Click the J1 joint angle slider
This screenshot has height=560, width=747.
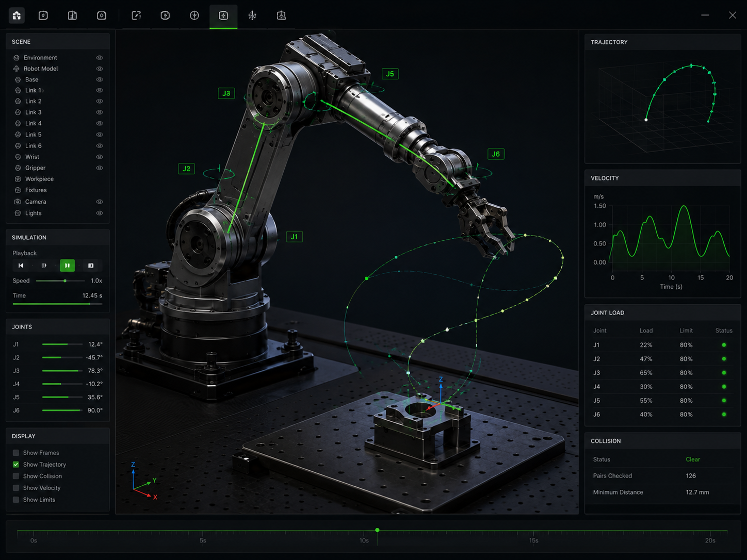(x=62, y=344)
